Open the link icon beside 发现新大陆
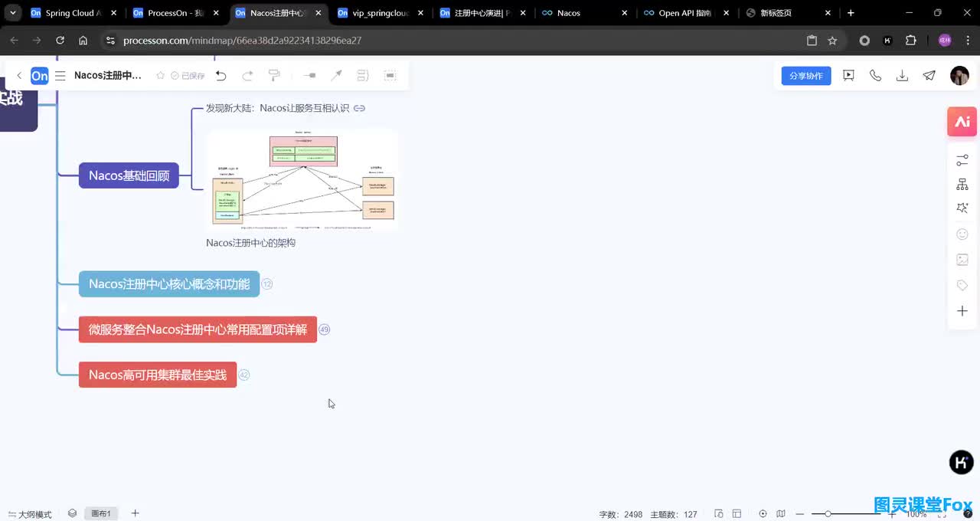980x521 pixels. pyautogui.click(x=359, y=108)
